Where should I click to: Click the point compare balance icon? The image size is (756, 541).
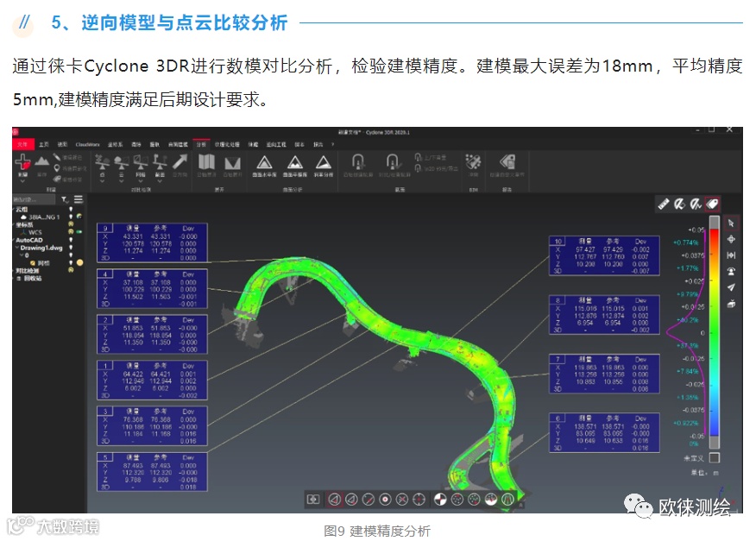[102, 162]
